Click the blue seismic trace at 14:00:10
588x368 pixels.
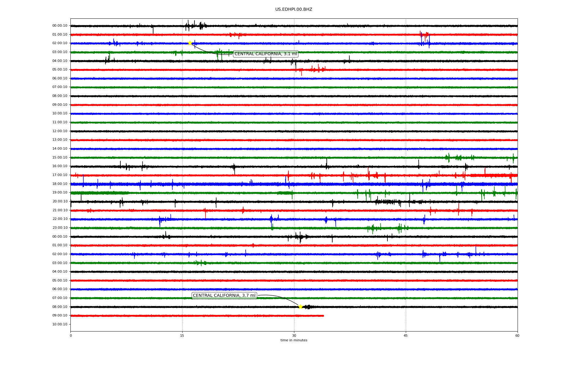coord(294,149)
